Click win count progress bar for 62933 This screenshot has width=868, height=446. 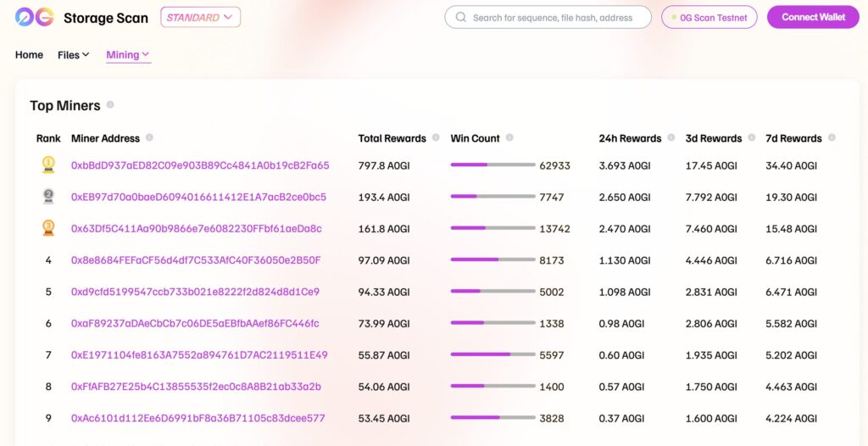click(492, 165)
